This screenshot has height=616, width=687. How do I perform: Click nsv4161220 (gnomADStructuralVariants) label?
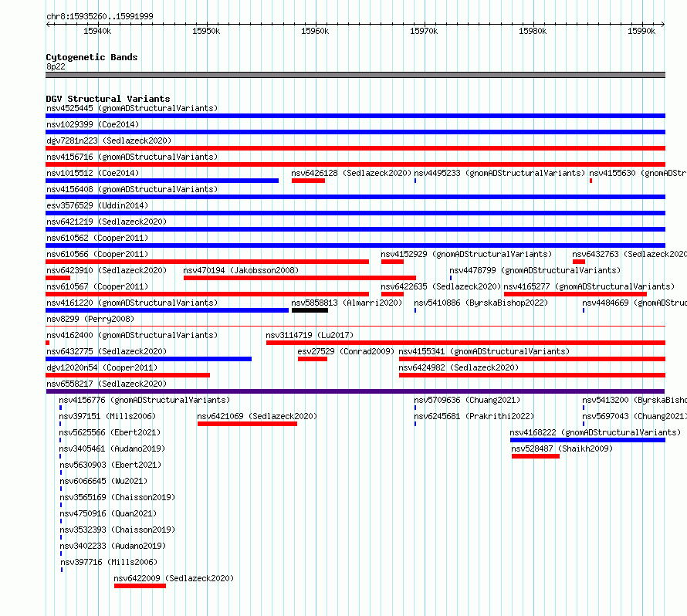coord(132,303)
